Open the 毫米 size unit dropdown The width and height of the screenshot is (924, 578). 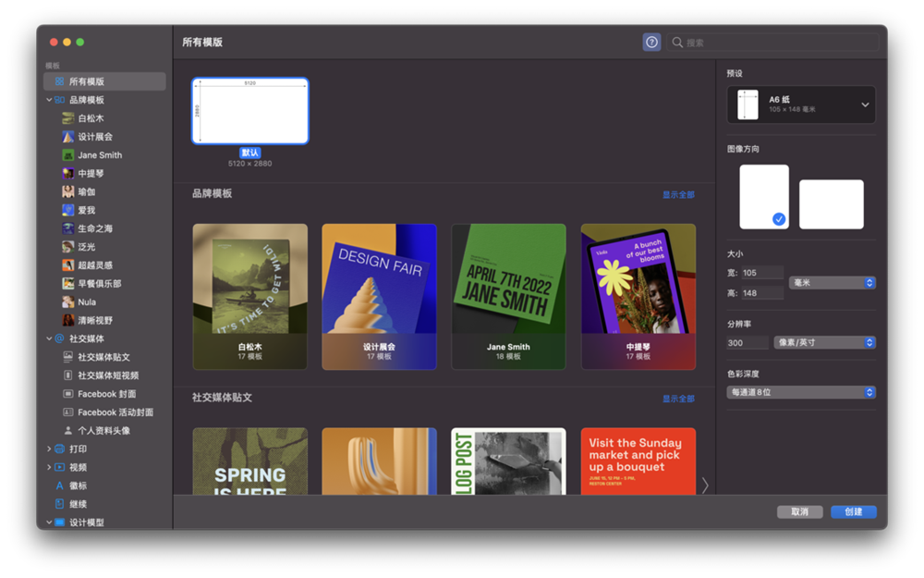(x=832, y=283)
